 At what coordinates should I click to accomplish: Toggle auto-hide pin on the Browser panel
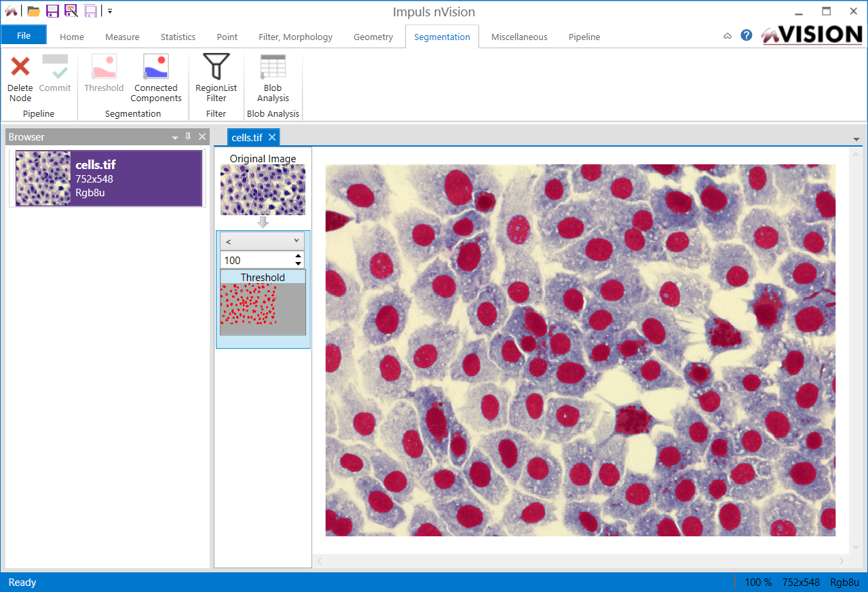tap(188, 136)
